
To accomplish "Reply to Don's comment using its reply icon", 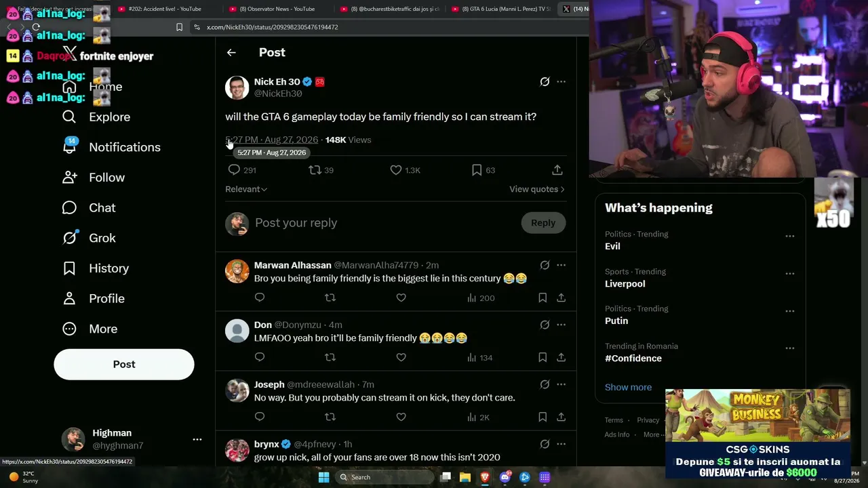I will click(x=260, y=357).
